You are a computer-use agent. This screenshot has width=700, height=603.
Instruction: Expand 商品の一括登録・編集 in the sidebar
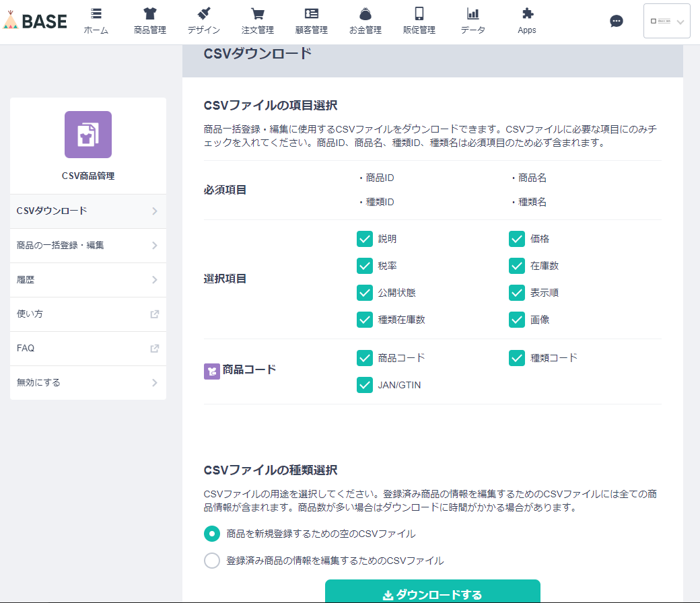87,246
